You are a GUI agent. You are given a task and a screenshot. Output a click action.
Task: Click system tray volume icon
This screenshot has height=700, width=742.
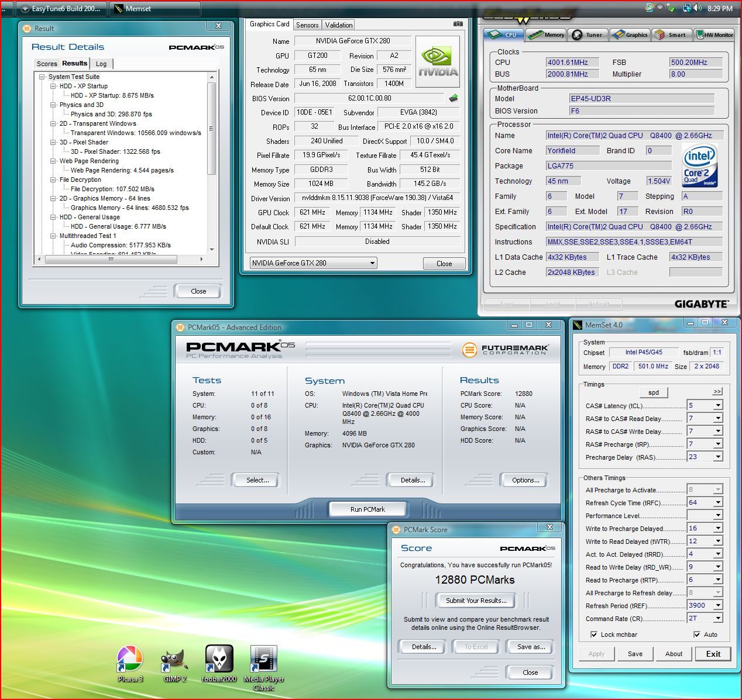(x=698, y=8)
